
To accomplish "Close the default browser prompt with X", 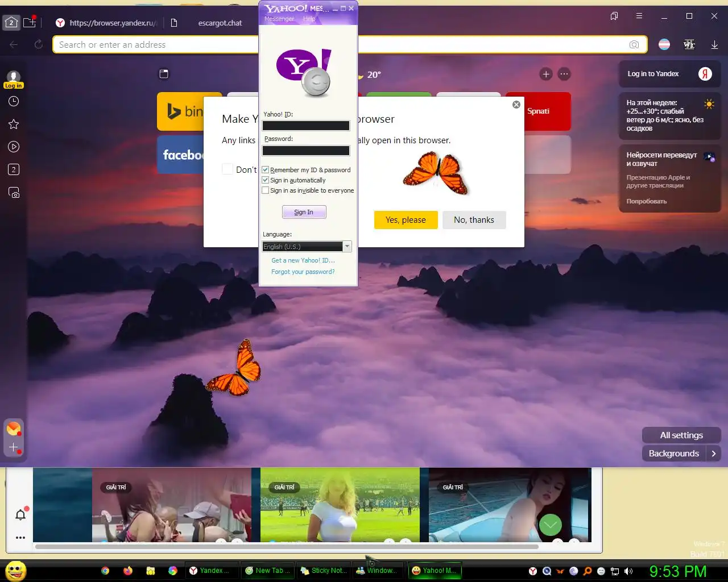I will [x=516, y=105].
